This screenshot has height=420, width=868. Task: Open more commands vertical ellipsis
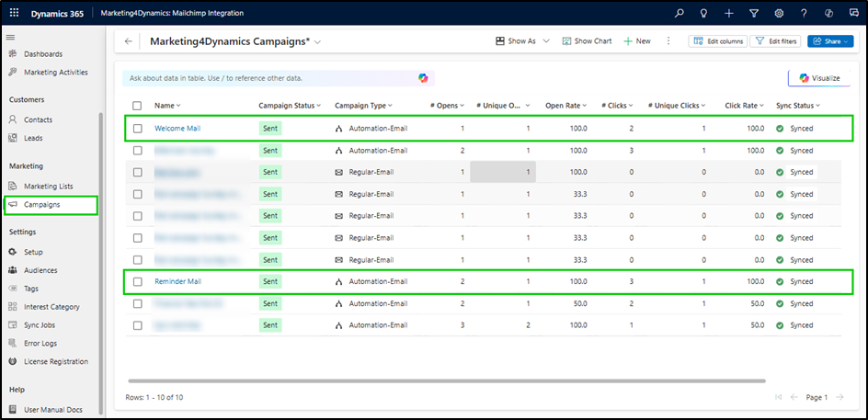tap(668, 41)
